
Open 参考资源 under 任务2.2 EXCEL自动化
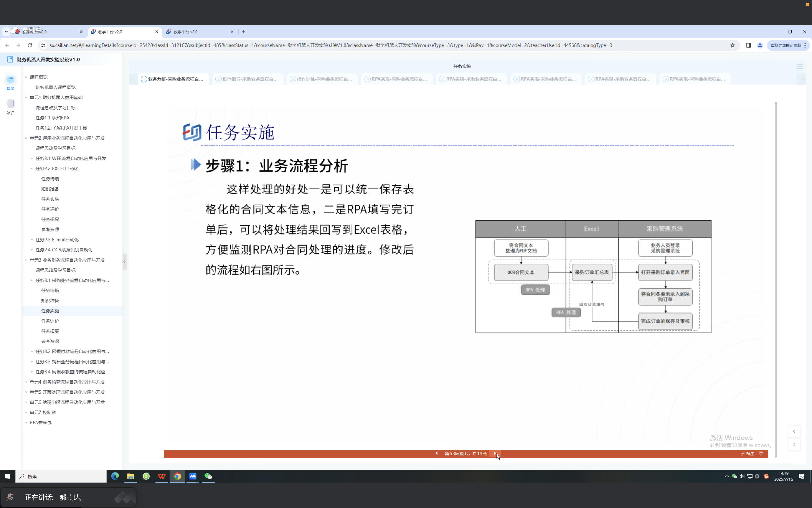click(50, 229)
